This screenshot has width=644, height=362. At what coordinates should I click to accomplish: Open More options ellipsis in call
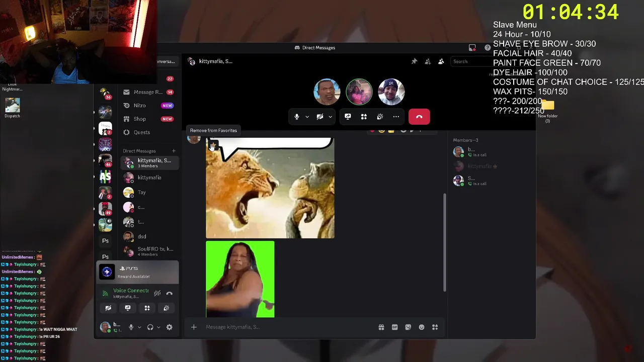pos(396,117)
